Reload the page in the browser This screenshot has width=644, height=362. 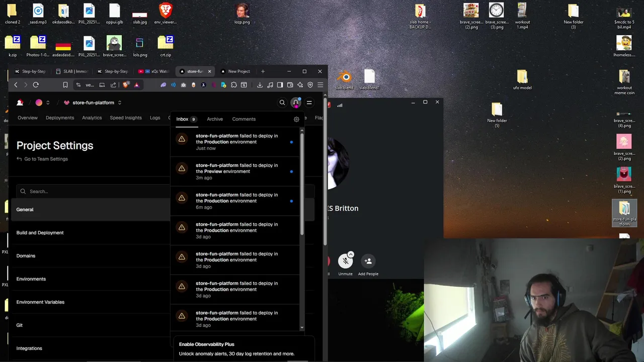[x=36, y=85]
